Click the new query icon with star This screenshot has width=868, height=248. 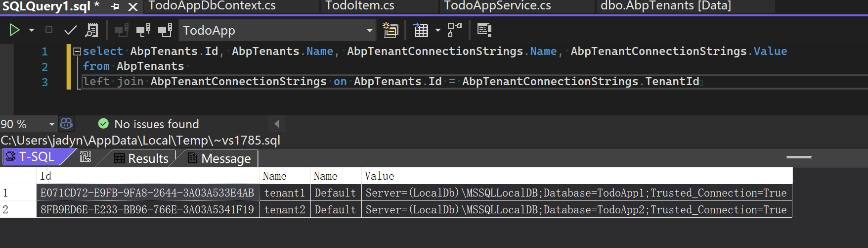391,30
